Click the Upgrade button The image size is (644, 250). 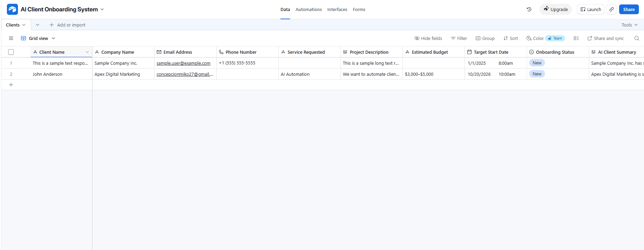(x=556, y=9)
